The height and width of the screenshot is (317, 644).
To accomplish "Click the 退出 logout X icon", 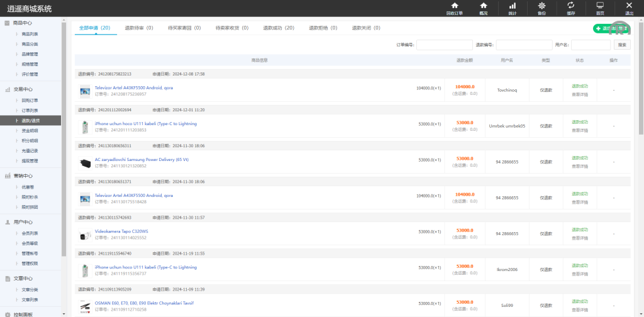I will [x=629, y=6].
